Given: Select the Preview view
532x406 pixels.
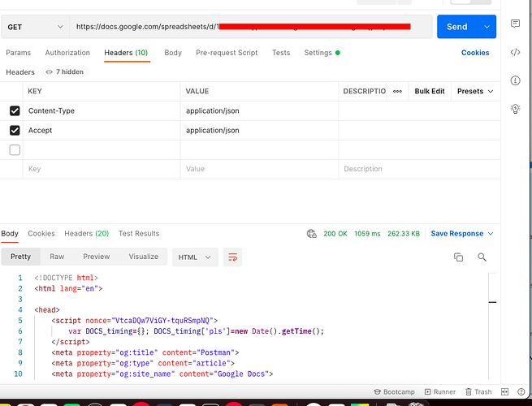Looking at the screenshot, I should [x=97, y=257].
